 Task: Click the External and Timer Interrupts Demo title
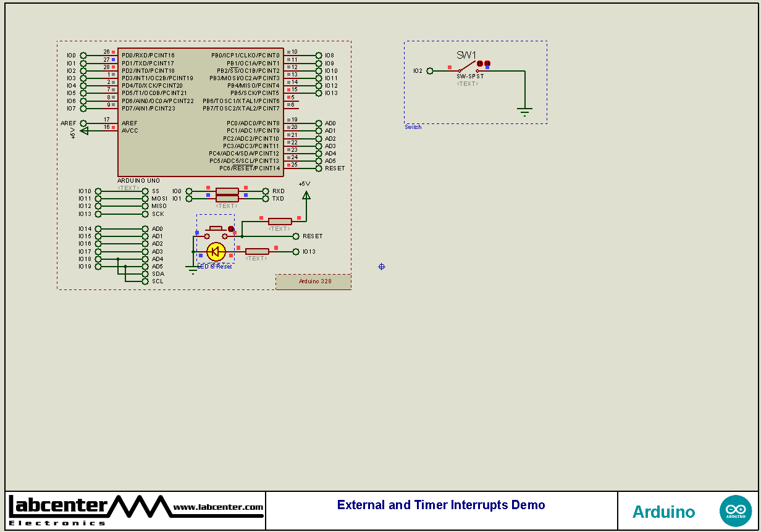click(x=440, y=505)
